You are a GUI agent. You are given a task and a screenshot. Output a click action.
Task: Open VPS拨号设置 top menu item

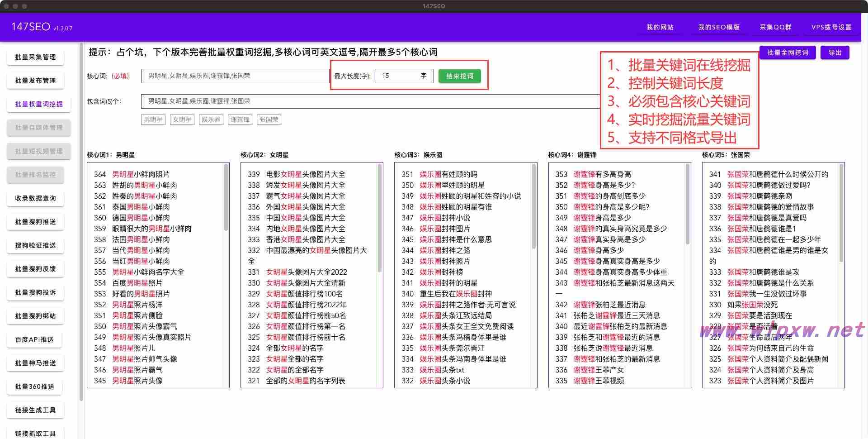pyautogui.click(x=831, y=27)
